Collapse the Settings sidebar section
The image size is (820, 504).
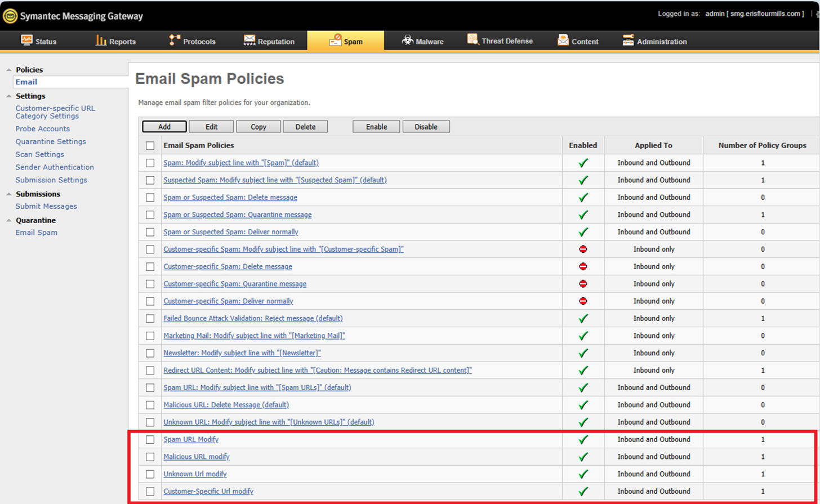pyautogui.click(x=8, y=96)
